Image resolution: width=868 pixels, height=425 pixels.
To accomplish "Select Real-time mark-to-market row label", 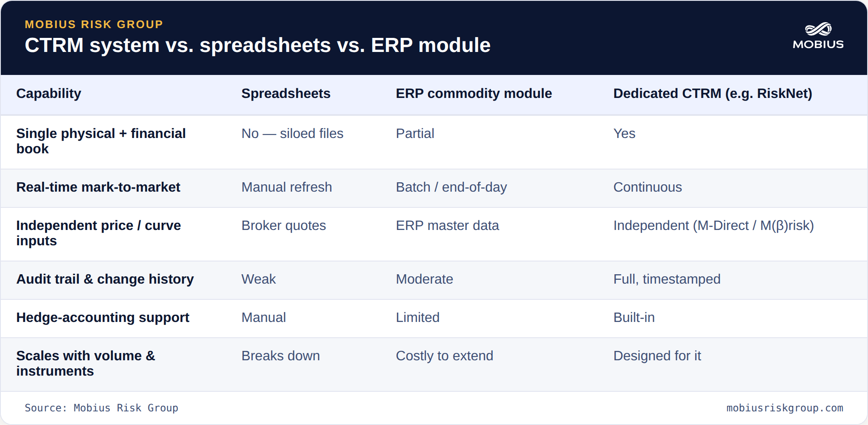I will point(98,187).
